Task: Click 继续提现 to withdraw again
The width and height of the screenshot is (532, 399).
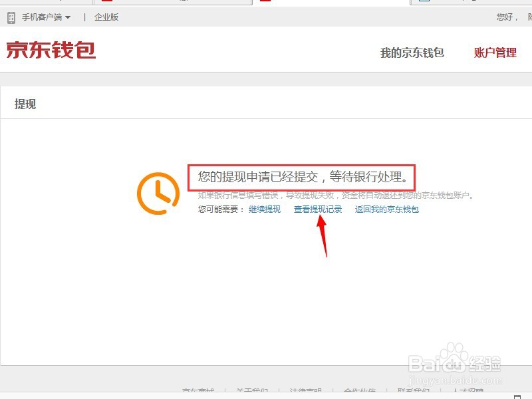Action: click(264, 208)
